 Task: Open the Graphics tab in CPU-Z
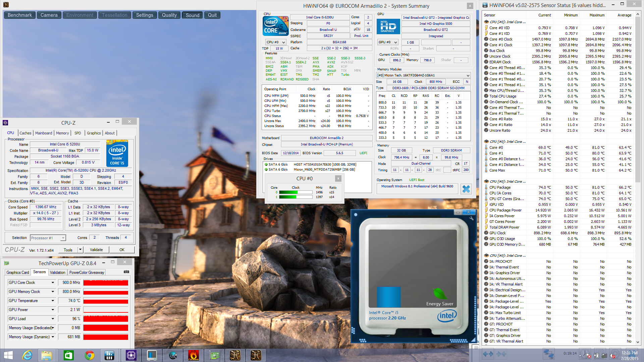[x=94, y=133]
